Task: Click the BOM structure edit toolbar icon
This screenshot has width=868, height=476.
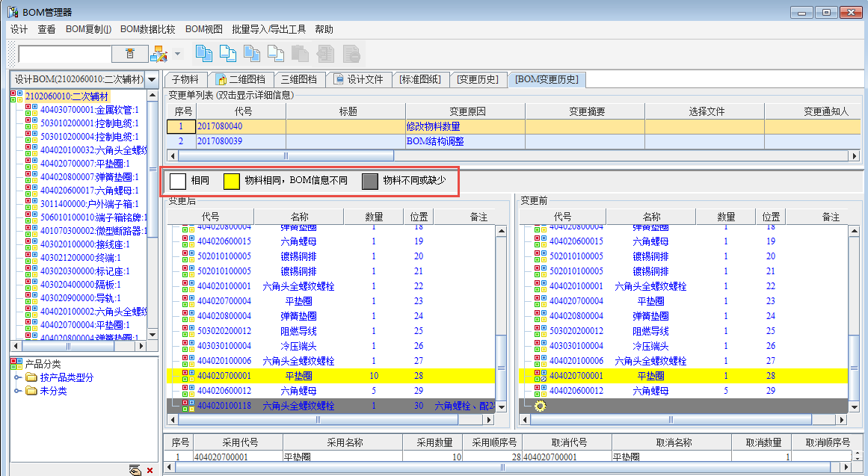Action: point(158,54)
